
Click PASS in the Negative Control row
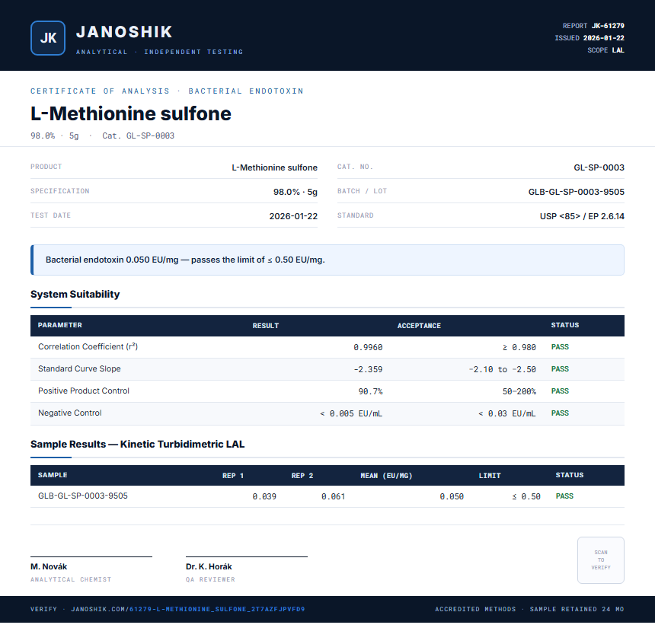pyautogui.click(x=560, y=413)
